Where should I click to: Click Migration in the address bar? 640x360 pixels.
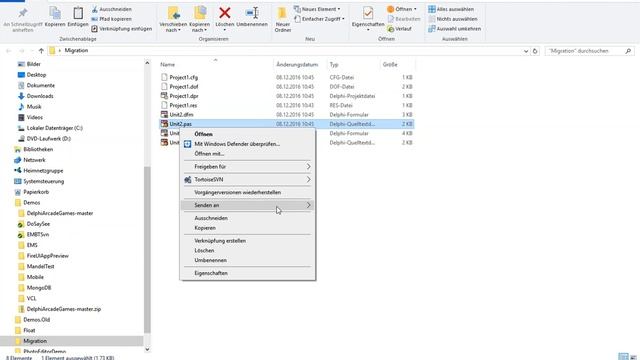pyautogui.click(x=76, y=51)
